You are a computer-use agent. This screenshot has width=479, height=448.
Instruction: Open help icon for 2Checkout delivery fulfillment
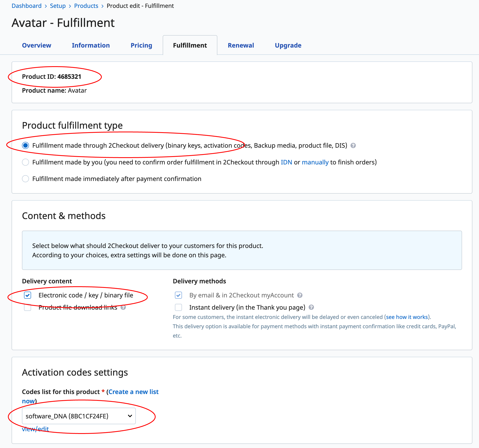353,146
